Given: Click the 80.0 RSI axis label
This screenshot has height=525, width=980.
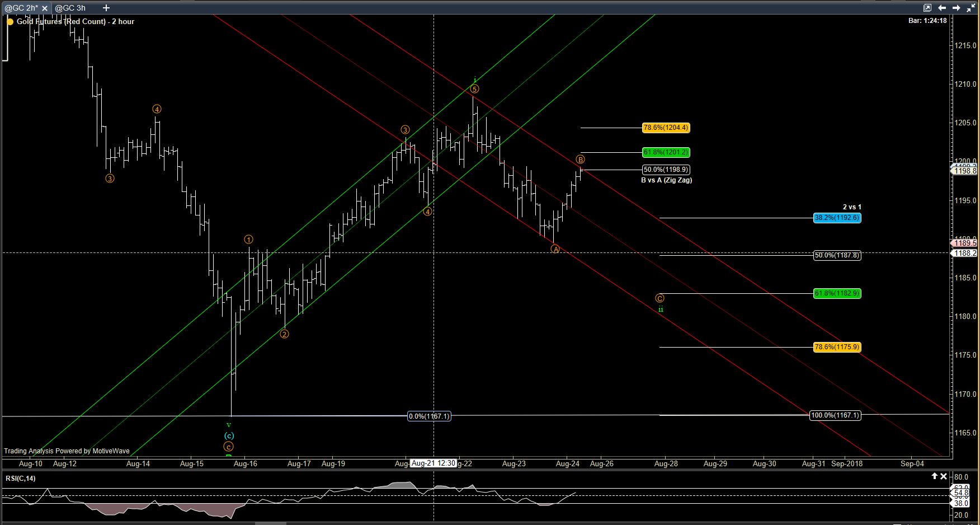Looking at the screenshot, I should tap(962, 477).
